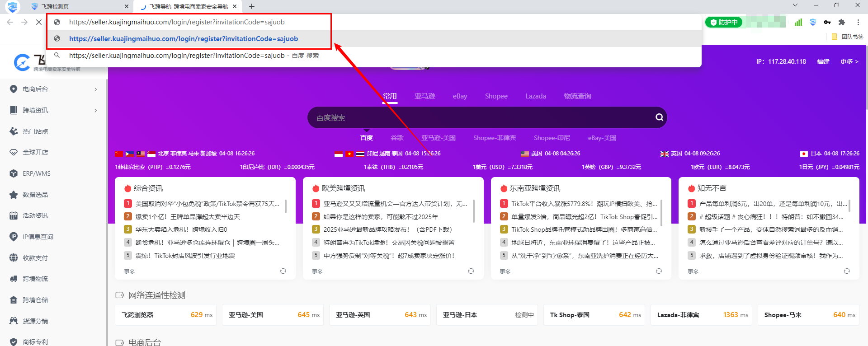Open the 跨境资讯 sidebar icon
This screenshot has width=868, height=346.
point(14,110)
